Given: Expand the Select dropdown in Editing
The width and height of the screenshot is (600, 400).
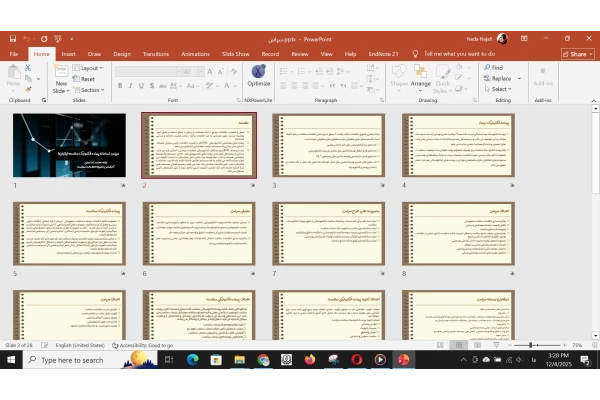Looking at the screenshot, I should pos(500,89).
